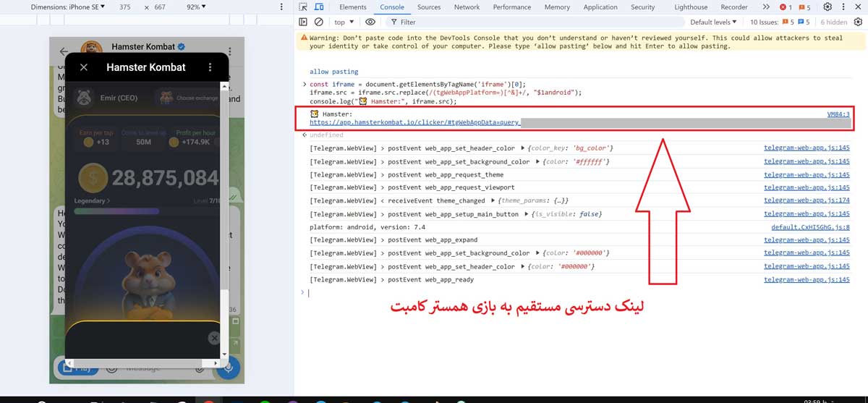This screenshot has width=868, height=403.
Task: Open the Hamster Kombat web app three-dot menu
Action: point(210,67)
